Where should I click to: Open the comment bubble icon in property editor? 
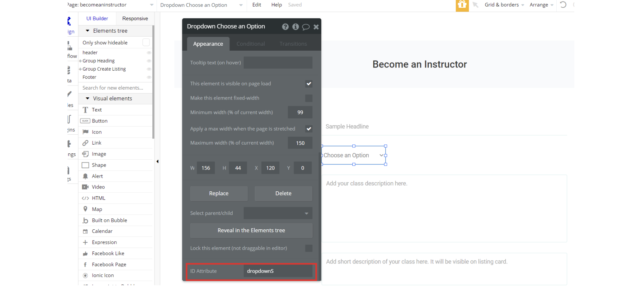pos(306,27)
